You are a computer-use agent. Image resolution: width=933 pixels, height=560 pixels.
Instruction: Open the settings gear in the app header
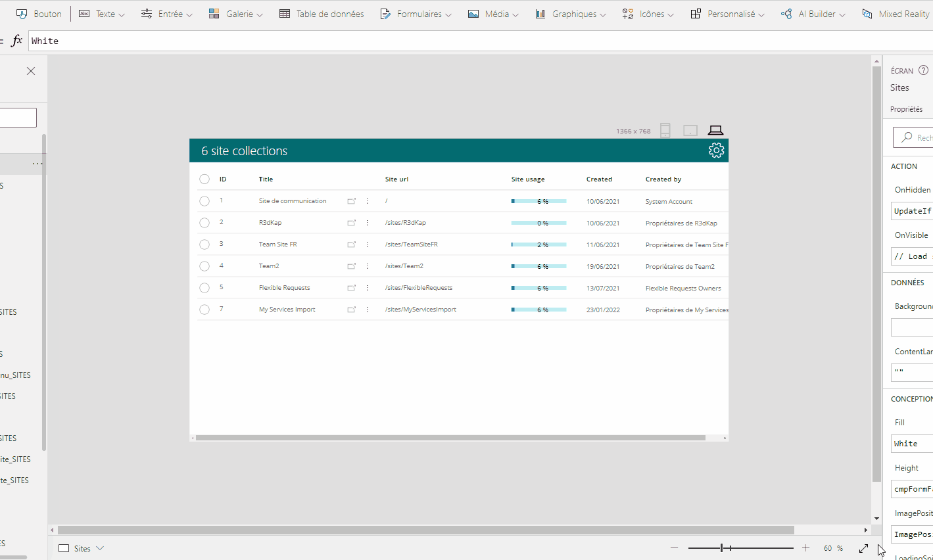click(x=717, y=151)
